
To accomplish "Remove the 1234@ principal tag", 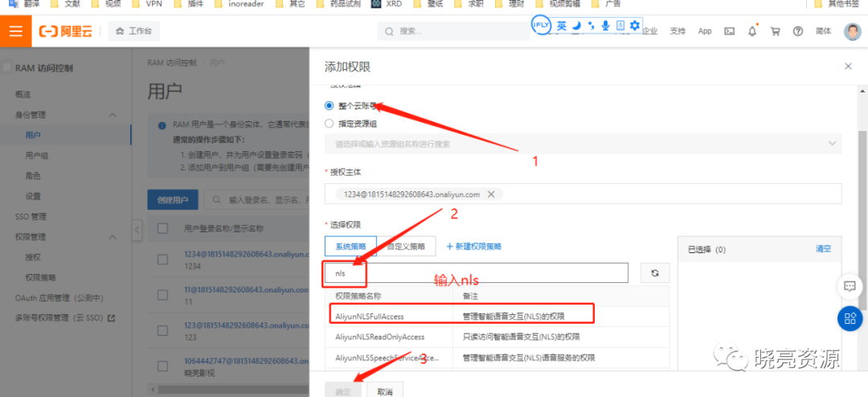I will (490, 194).
